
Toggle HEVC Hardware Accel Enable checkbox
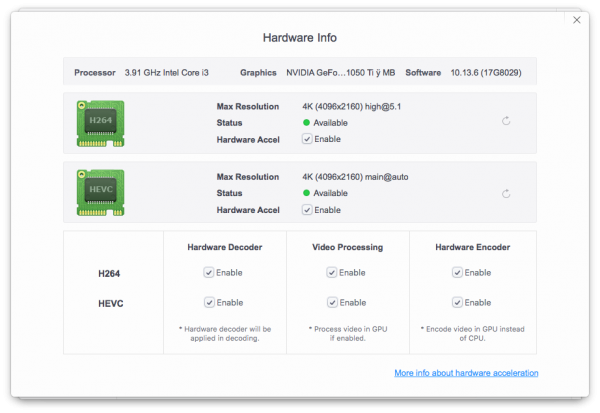point(307,210)
